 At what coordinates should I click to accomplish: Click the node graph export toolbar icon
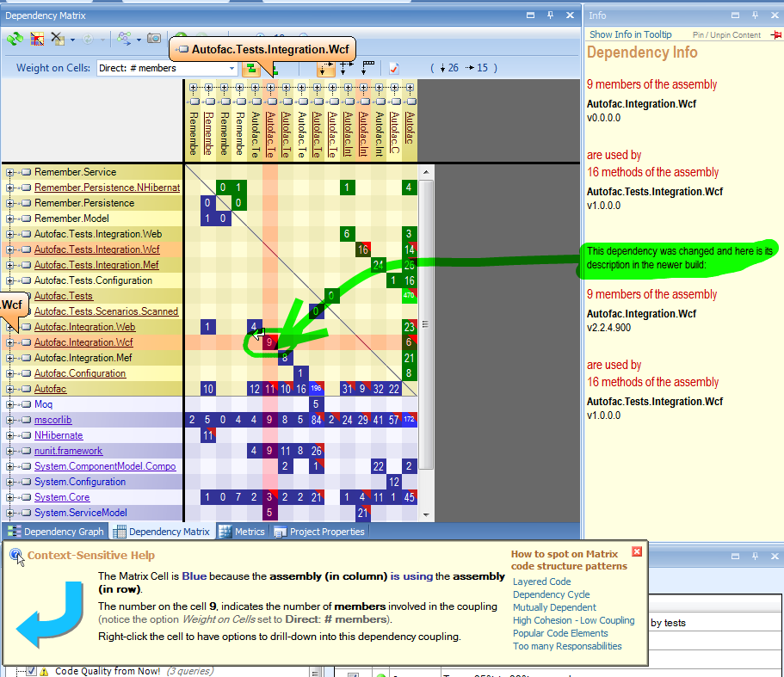[x=124, y=39]
